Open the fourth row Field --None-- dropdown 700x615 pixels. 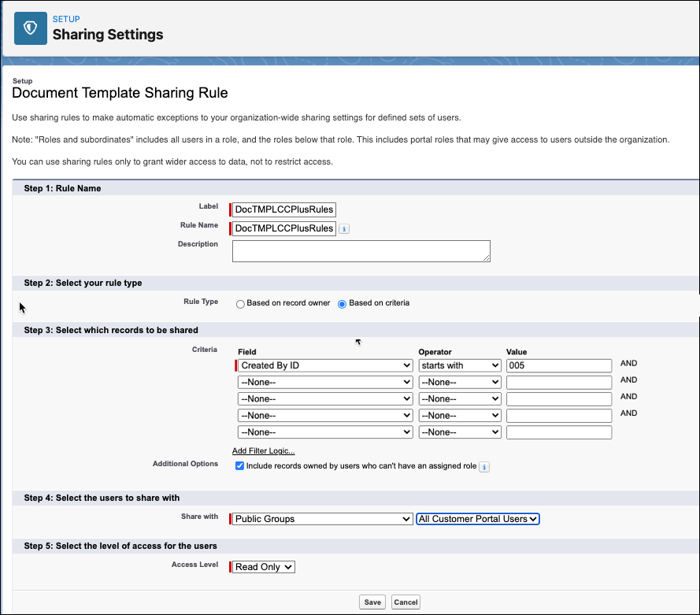click(x=325, y=416)
